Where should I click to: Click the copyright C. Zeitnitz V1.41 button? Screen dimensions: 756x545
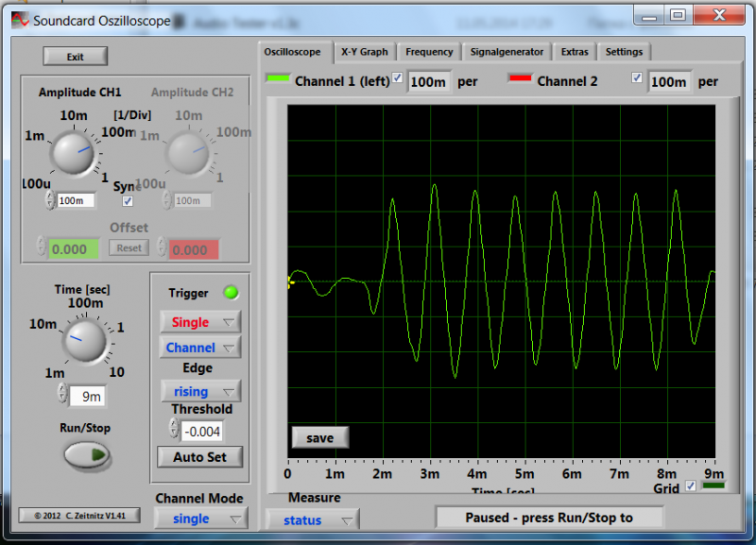tap(79, 515)
